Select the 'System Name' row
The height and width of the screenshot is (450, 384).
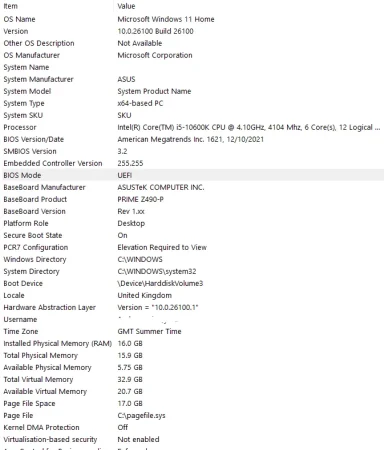(192, 67)
